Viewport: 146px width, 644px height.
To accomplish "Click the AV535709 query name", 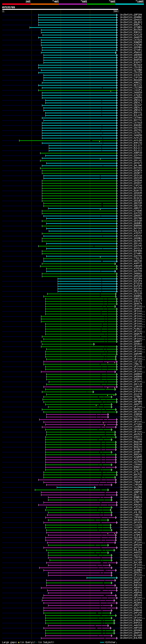I will point(8,8).
